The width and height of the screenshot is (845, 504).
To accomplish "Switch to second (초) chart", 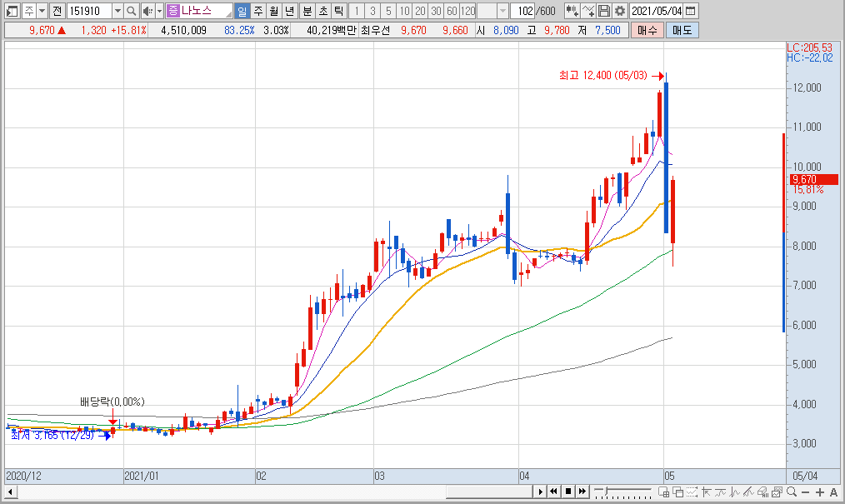I will pos(322,11).
